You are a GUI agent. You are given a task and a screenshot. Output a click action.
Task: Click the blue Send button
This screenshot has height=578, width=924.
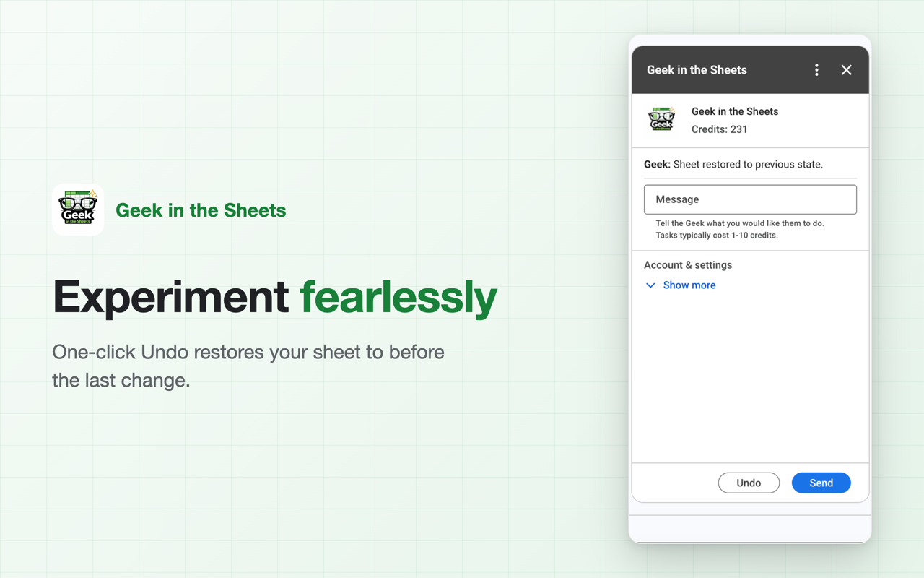(x=821, y=483)
